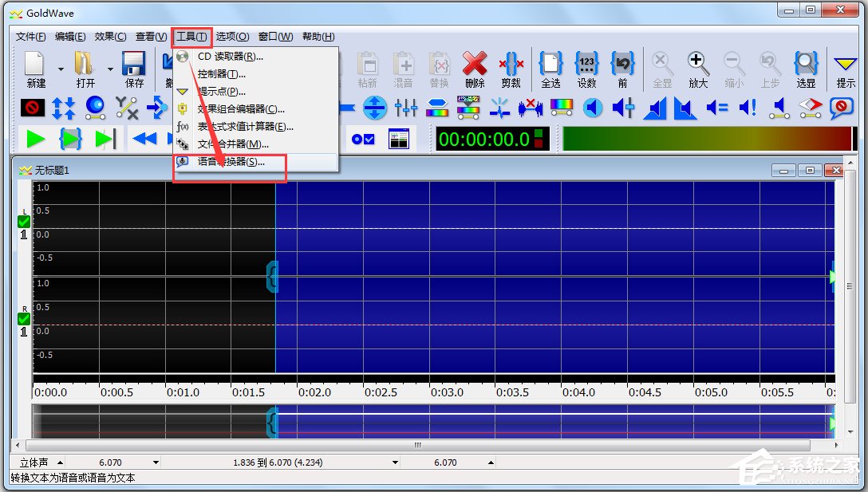This screenshot has width=868, height=492.
Task: Click the spectrum filter rainbow bar icon
Action: tap(562, 108)
